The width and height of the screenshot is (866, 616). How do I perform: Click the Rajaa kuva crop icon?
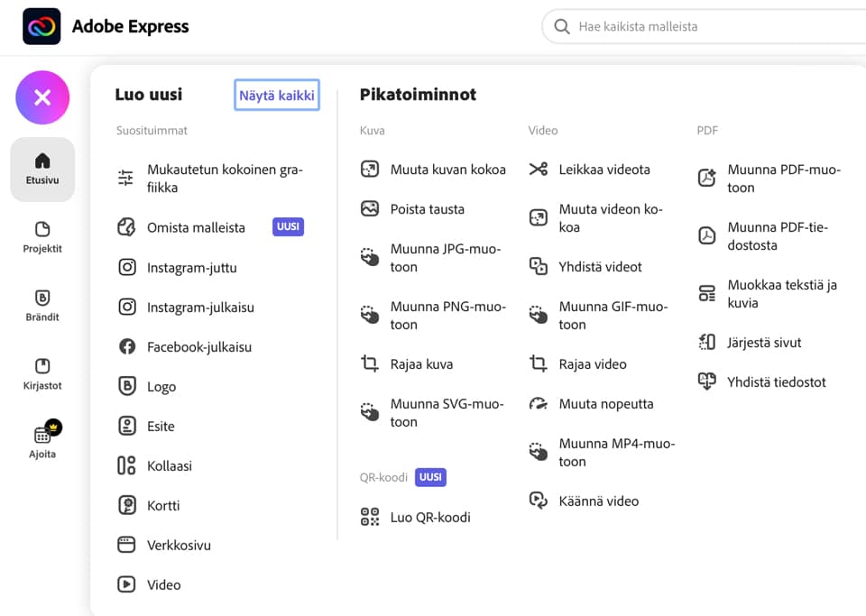370,363
